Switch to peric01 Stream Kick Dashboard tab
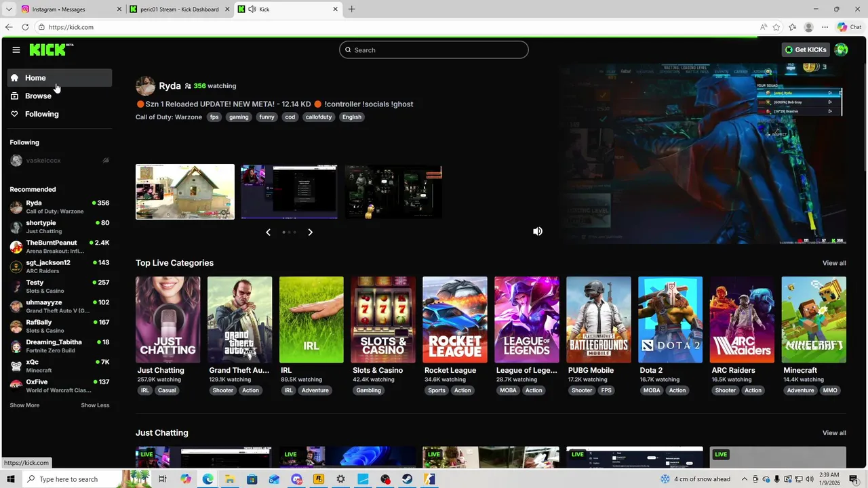868x488 pixels. [180, 9]
